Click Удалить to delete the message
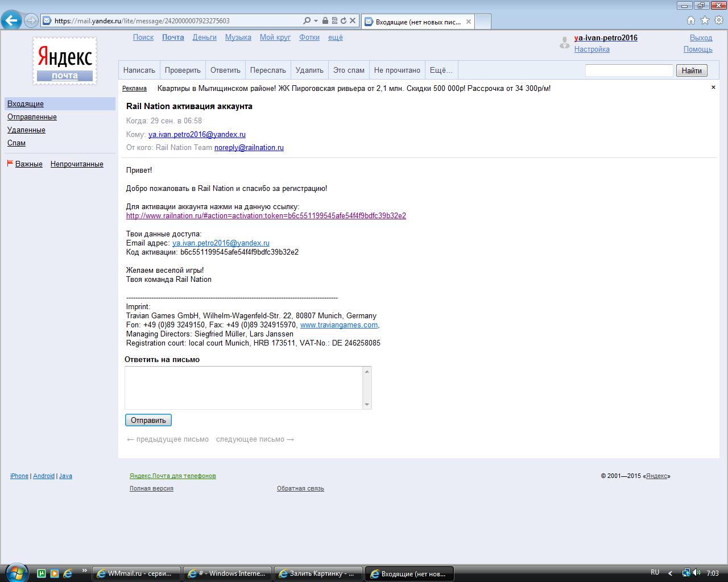 coord(309,70)
